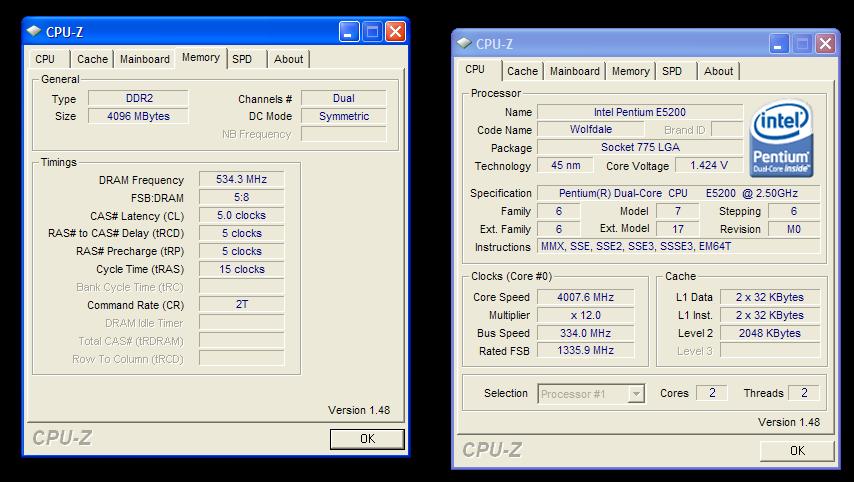The width and height of the screenshot is (854, 482).
Task: Click the Socket 775 LGA package value
Action: [640, 147]
